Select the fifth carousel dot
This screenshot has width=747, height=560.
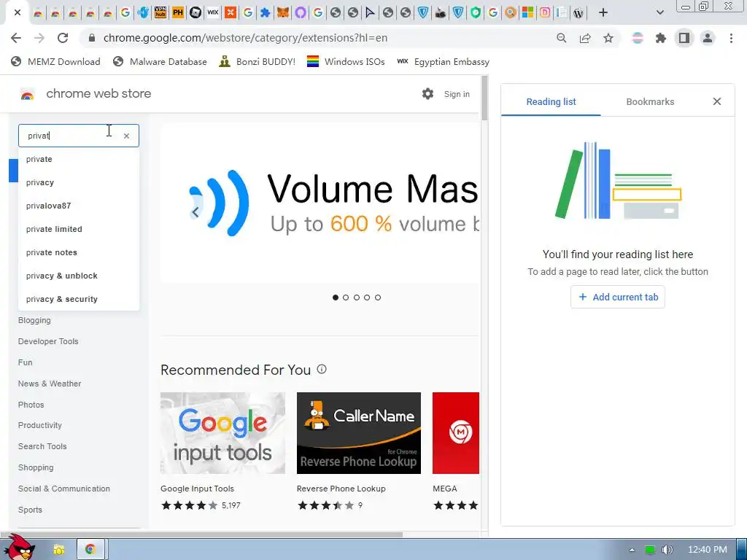point(378,297)
